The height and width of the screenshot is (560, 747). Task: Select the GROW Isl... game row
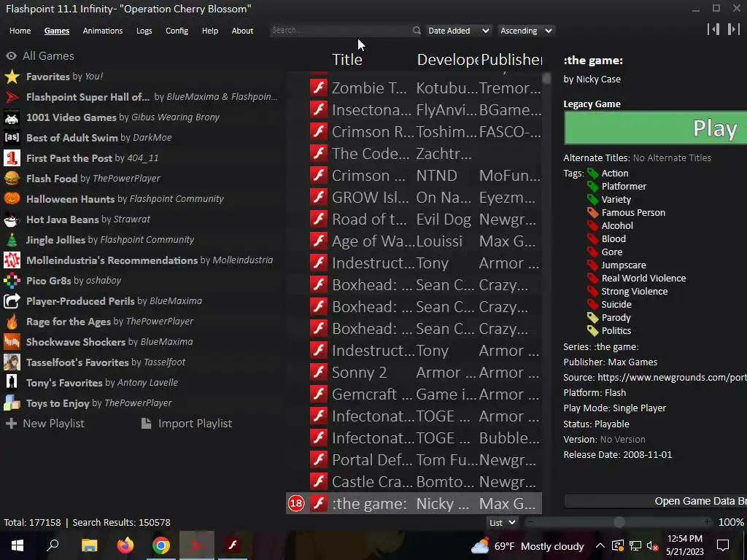point(414,198)
